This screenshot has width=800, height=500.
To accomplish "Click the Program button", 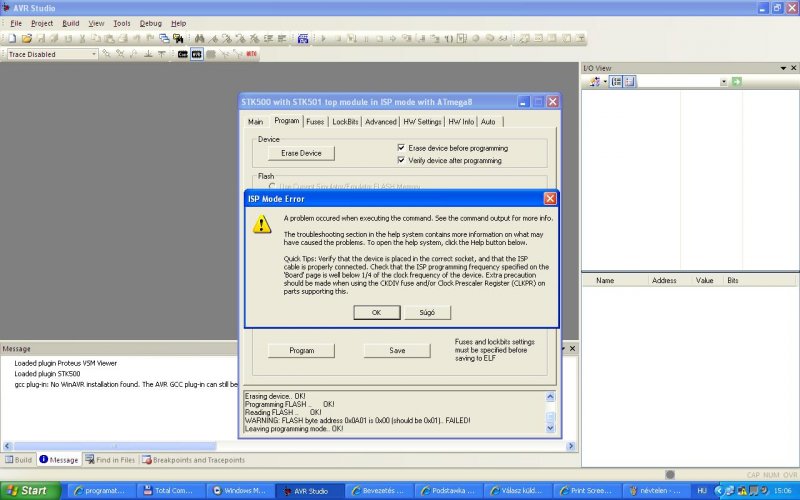I will (301, 351).
